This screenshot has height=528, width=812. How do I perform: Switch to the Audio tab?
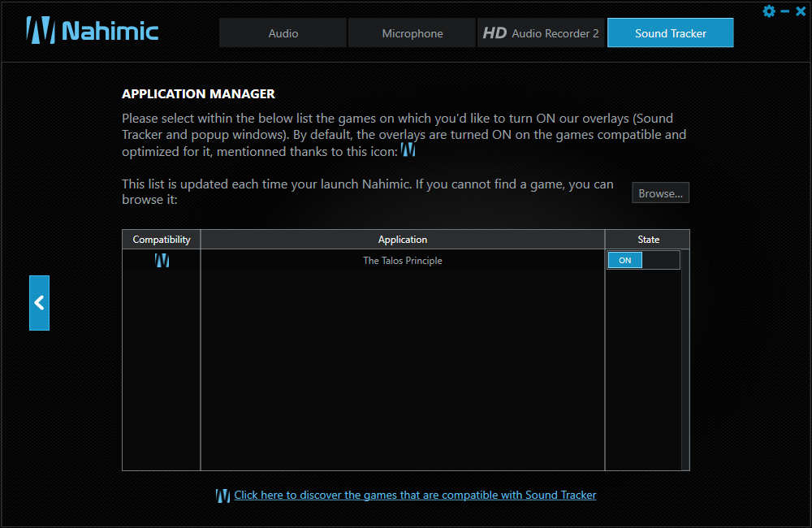coord(283,33)
